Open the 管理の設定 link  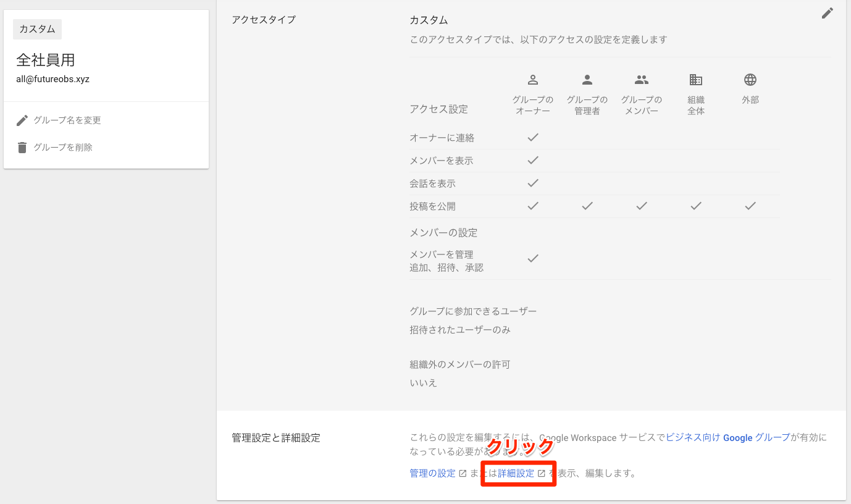(x=432, y=474)
